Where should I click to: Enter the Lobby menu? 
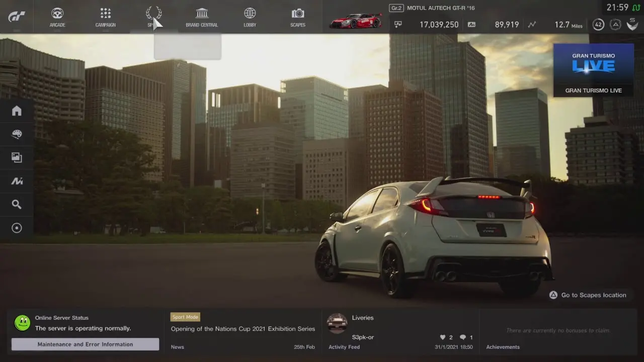(250, 17)
